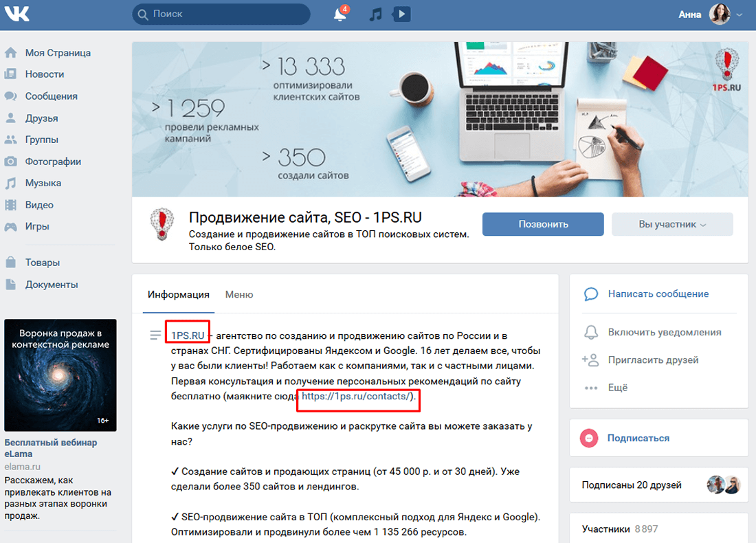The width and height of the screenshot is (756, 543).
Task: Open notifications via the bell icon
Action: [340, 14]
